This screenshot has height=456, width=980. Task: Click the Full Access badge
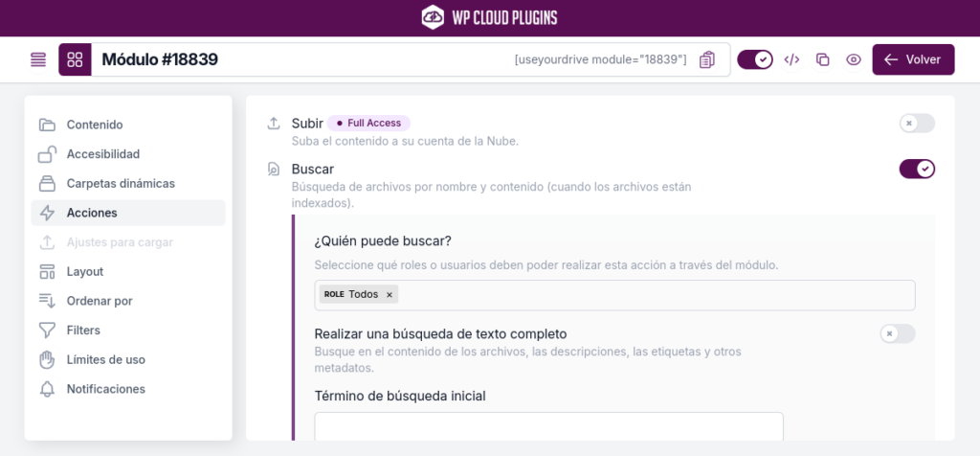coord(368,124)
